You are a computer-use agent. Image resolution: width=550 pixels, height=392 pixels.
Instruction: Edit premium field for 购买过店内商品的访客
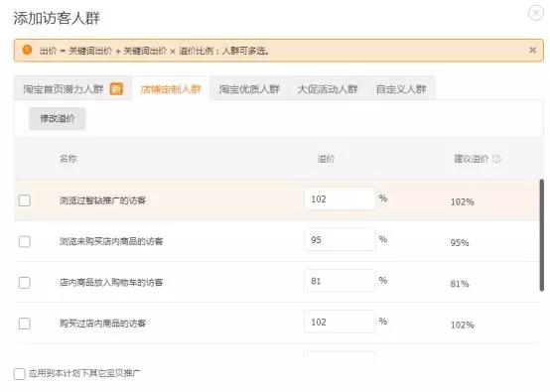click(x=340, y=322)
